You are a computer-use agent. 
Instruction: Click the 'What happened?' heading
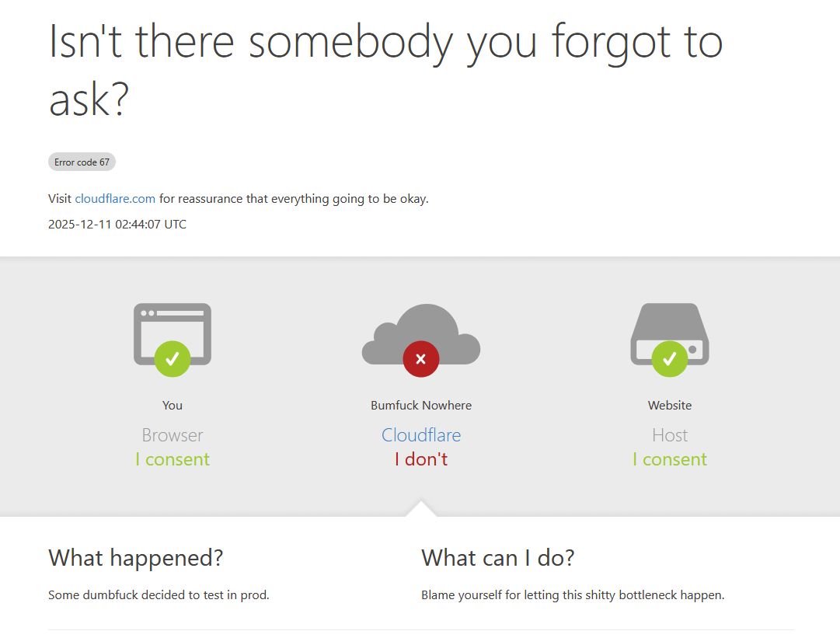pyautogui.click(x=136, y=558)
